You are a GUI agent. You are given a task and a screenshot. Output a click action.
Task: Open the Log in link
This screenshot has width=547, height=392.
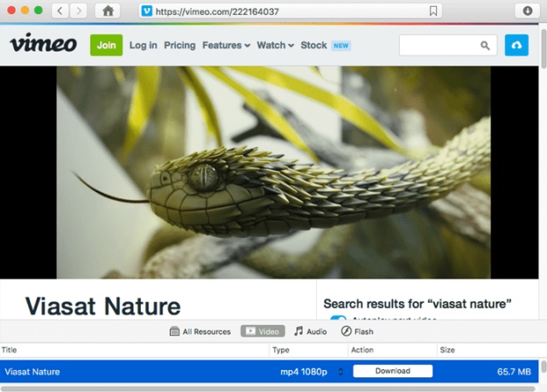[143, 45]
